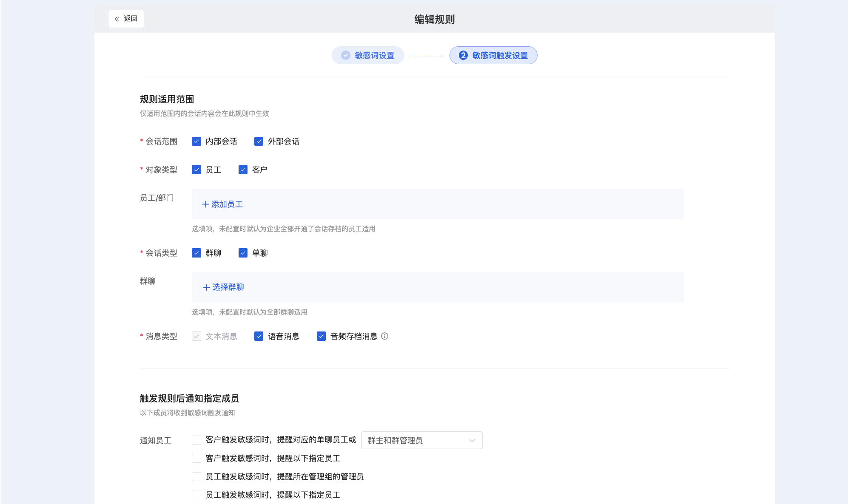The width and height of the screenshot is (848, 504).
Task: Click the 选择群聊 link
Action: pyautogui.click(x=224, y=287)
